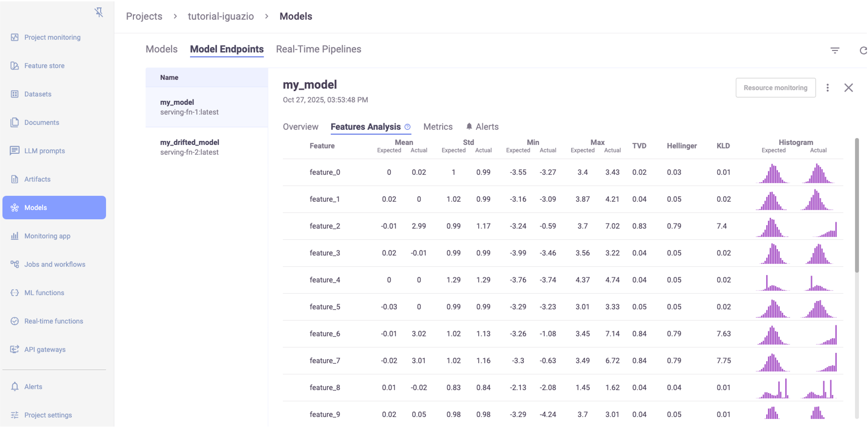Click the KLD value 7.75
This screenshot has width=868, height=428.
coord(723,361)
